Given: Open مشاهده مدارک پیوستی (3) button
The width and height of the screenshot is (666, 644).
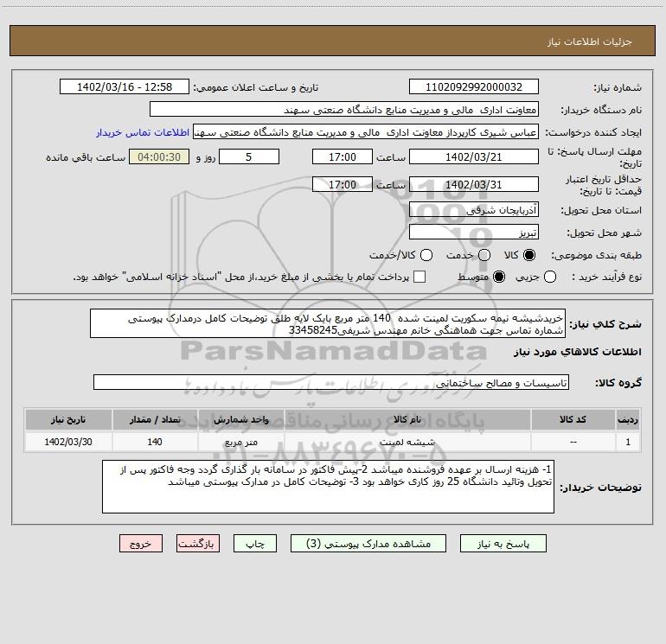Looking at the screenshot, I should click(368, 544).
